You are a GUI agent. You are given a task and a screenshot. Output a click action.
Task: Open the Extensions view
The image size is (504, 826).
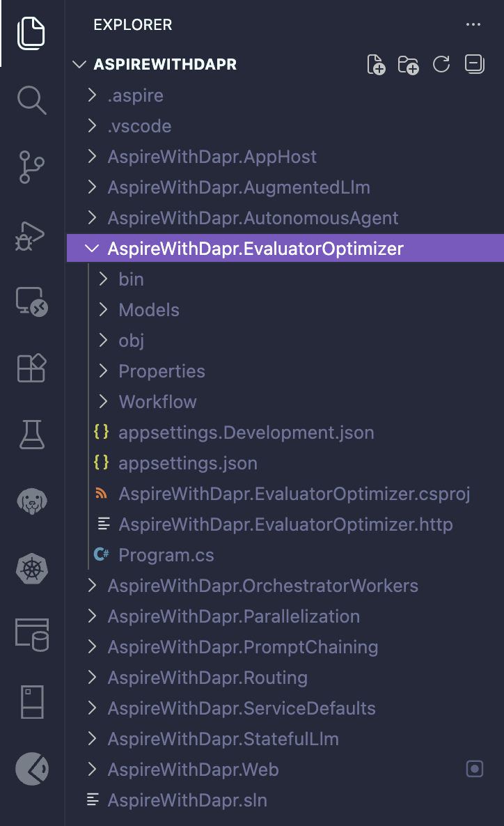coord(31,368)
